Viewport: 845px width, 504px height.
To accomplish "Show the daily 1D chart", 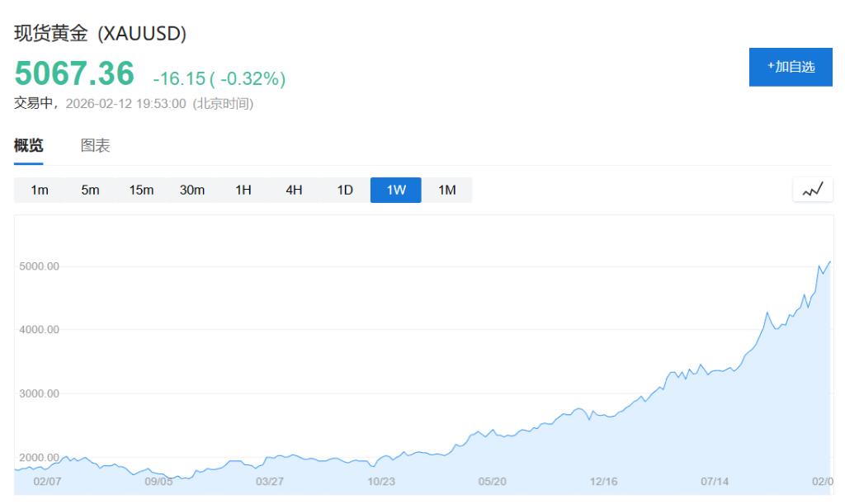I will coord(345,190).
